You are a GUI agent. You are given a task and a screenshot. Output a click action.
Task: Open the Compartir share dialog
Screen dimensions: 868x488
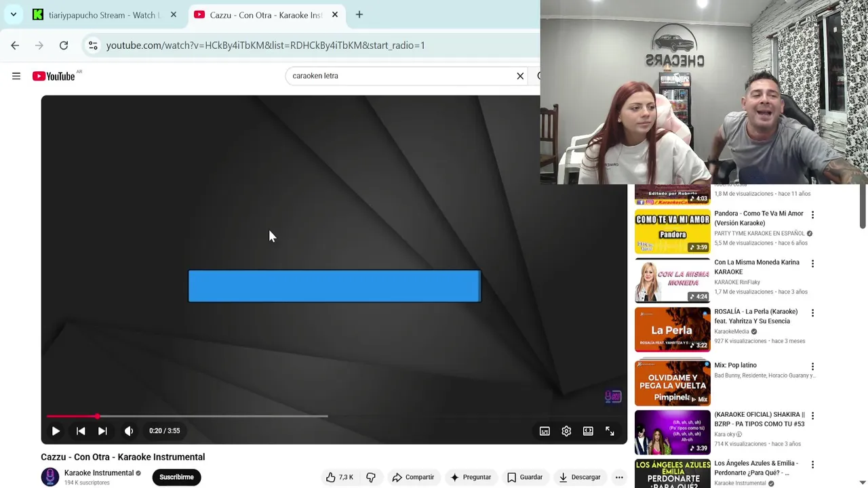point(413,477)
